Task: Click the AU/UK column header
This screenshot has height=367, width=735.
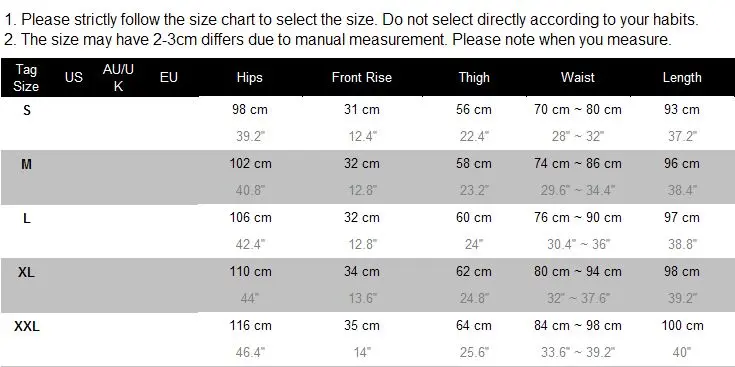Action: click(118, 78)
